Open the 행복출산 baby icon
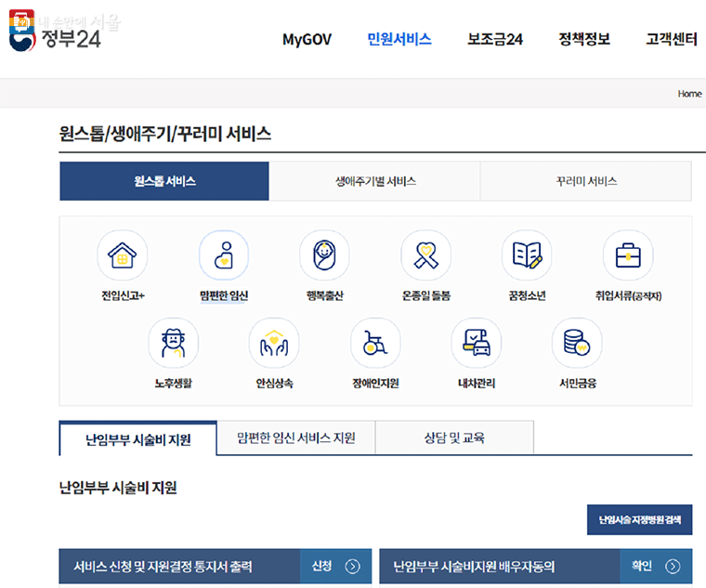The height and width of the screenshot is (588, 706). pos(324,255)
